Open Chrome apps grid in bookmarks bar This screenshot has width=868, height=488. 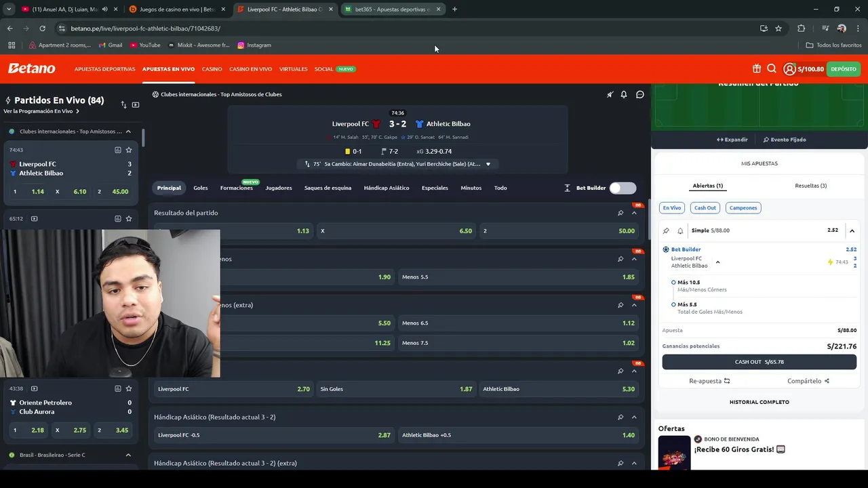click(x=12, y=45)
